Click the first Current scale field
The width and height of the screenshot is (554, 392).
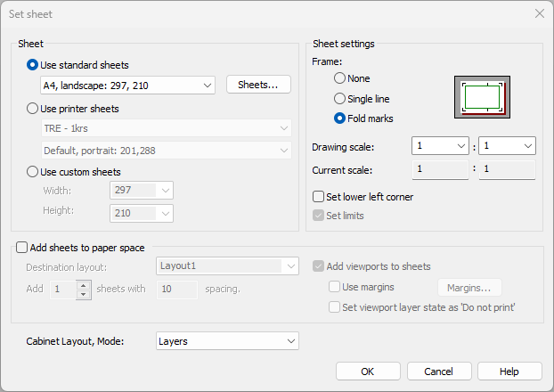(440, 169)
